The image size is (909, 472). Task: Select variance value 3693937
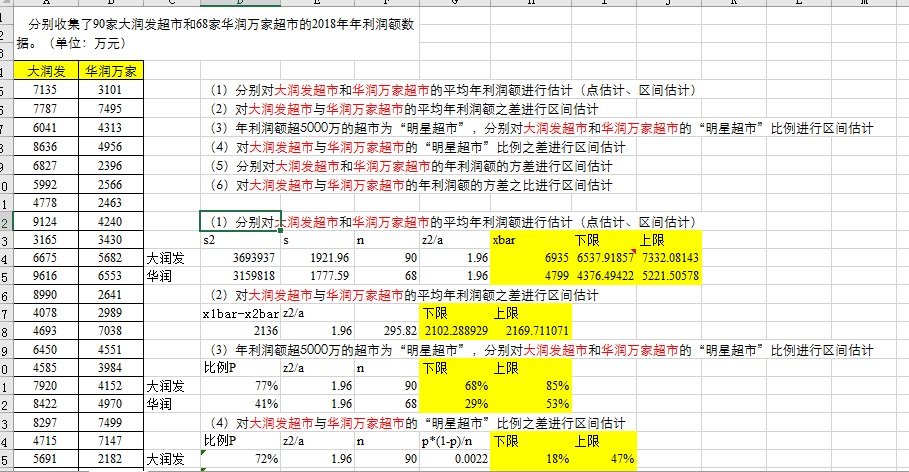pos(241,257)
